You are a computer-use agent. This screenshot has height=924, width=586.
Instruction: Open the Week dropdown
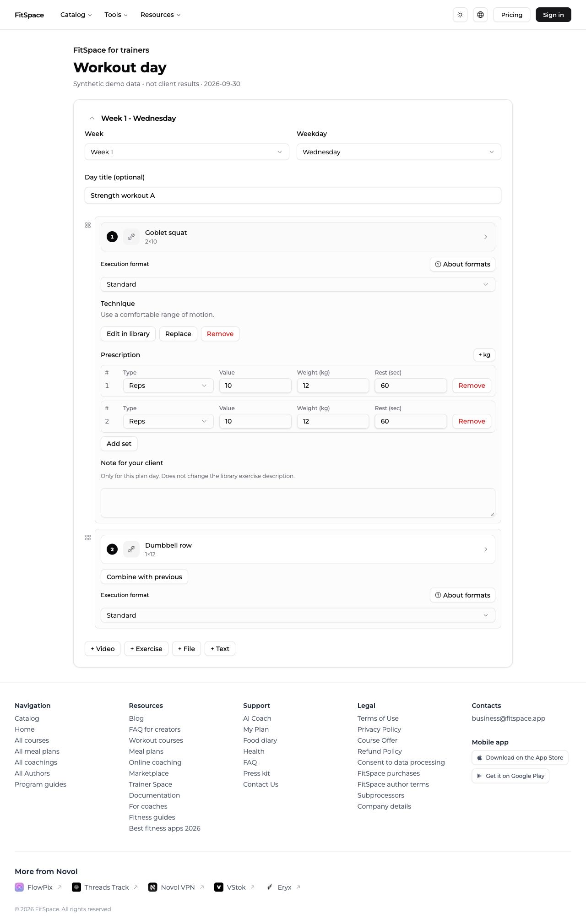tap(187, 152)
